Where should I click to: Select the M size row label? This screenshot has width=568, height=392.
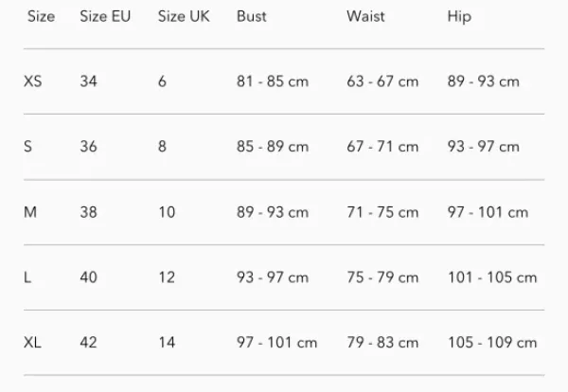click(x=29, y=212)
